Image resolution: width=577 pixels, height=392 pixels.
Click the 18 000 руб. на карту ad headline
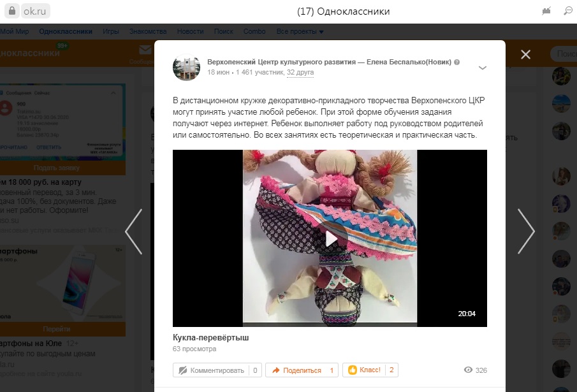[40, 182]
